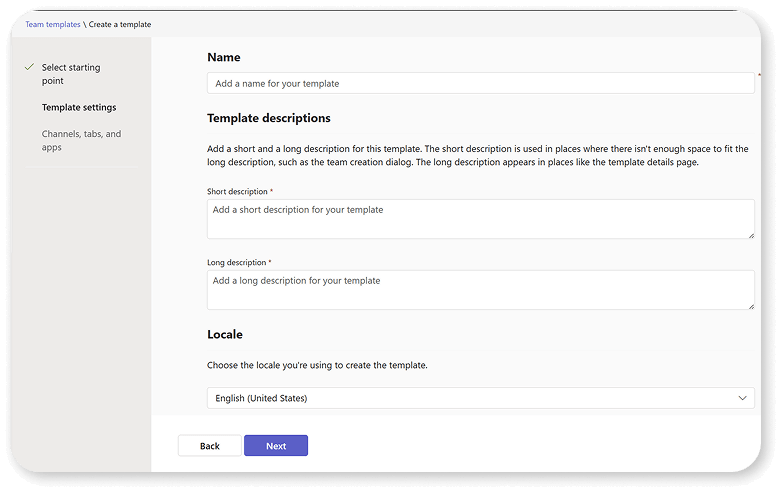Grab the Short description resize handle
Screen dimensions: 781x492
click(x=751, y=236)
